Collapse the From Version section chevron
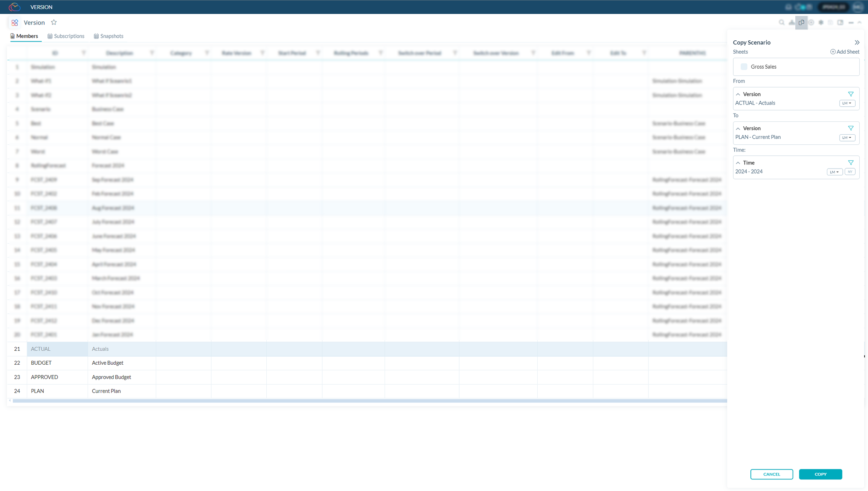Image resolution: width=868 pixels, height=491 pixels. [x=738, y=94]
